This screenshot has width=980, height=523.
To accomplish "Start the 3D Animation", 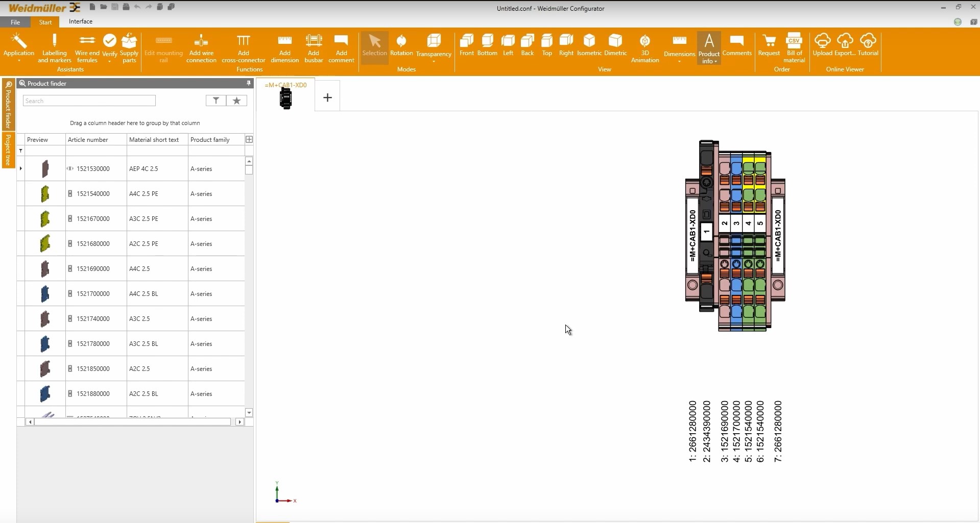I will coord(645,48).
